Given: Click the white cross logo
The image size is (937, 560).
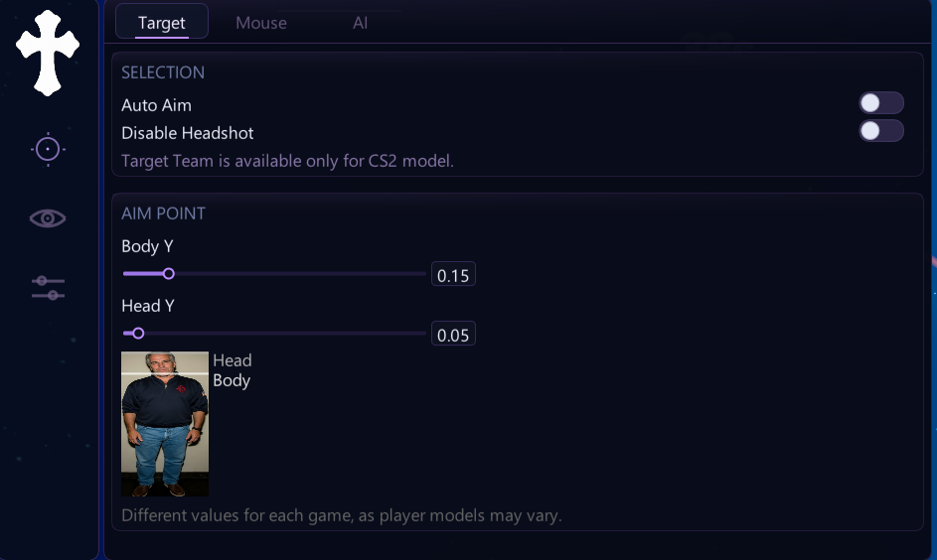Looking at the screenshot, I should [x=48, y=53].
